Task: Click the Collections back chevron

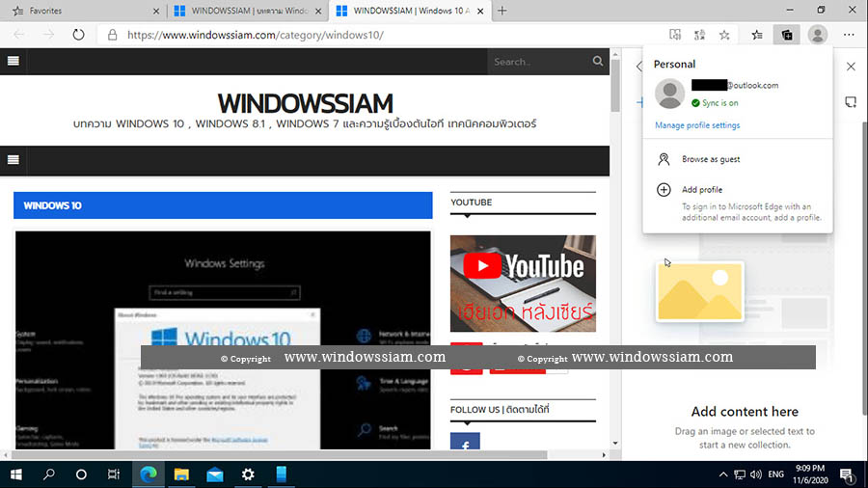Action: coord(638,67)
